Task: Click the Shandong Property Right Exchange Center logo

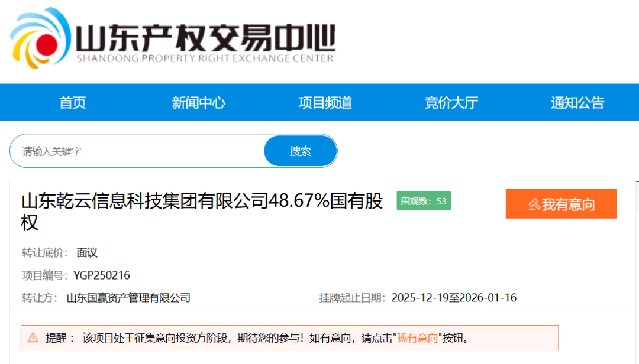Action: click(172, 38)
